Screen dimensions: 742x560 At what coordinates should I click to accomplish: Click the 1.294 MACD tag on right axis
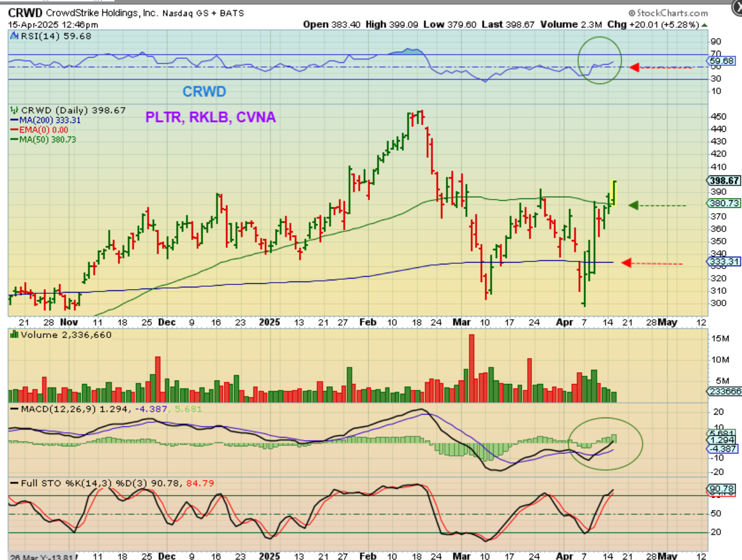coord(721,440)
